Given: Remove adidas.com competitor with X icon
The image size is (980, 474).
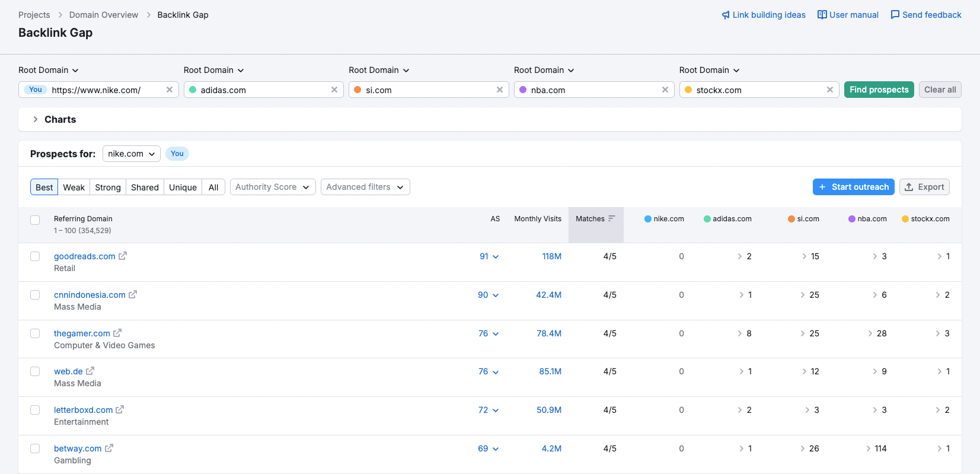Looking at the screenshot, I should [334, 90].
